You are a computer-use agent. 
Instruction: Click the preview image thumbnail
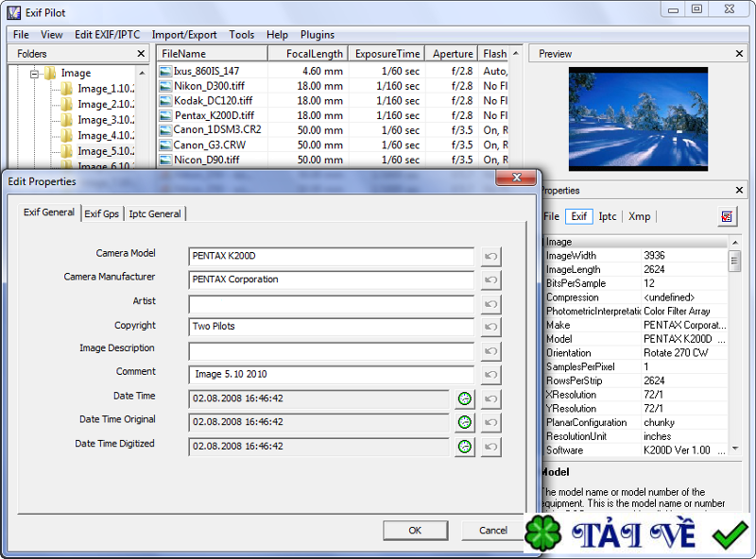pyautogui.click(x=638, y=118)
